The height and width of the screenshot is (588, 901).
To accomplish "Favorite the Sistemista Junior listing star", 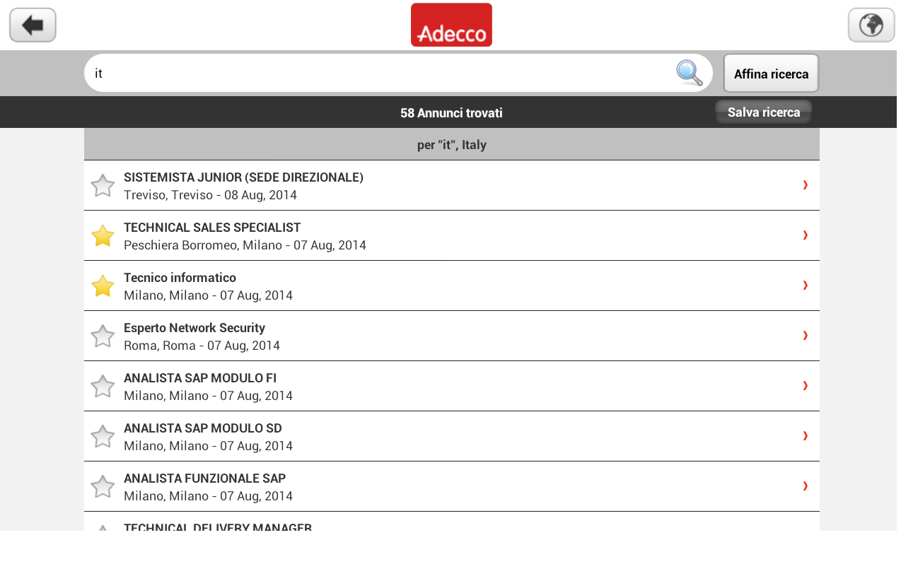I will (103, 186).
